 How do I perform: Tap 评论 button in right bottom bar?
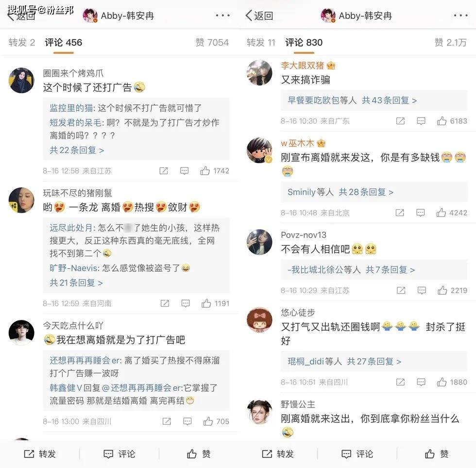coord(357,454)
